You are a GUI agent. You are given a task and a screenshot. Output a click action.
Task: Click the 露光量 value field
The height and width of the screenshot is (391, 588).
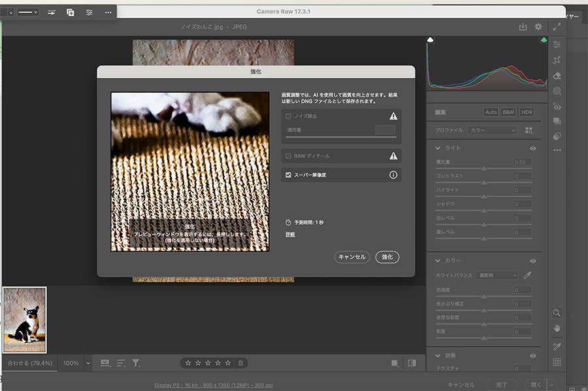click(523, 162)
